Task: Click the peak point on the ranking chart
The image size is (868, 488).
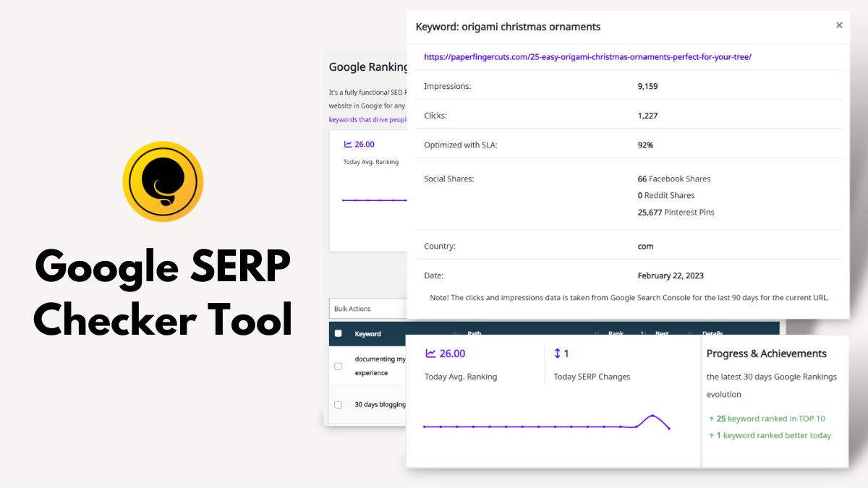Action: [x=652, y=416]
